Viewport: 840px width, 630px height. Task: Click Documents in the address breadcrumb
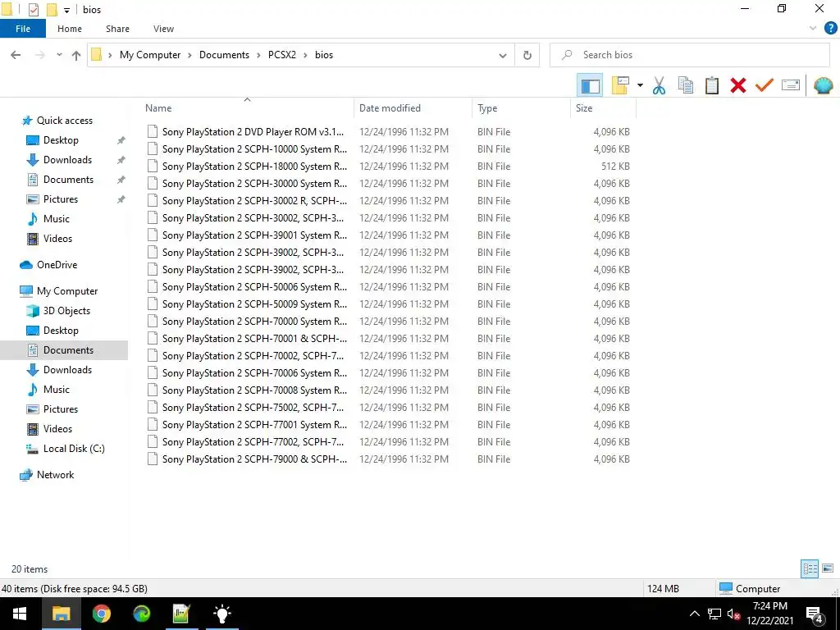coord(224,55)
